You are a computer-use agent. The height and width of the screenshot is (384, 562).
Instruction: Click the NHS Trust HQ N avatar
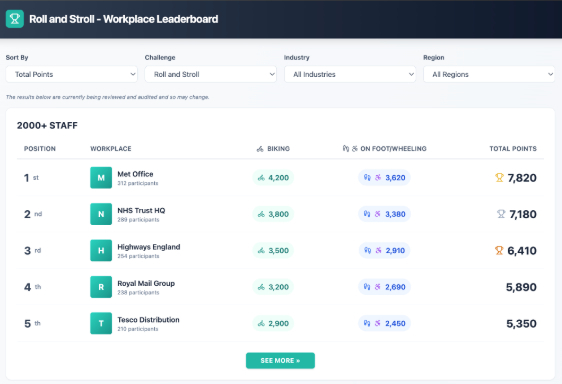pos(101,214)
